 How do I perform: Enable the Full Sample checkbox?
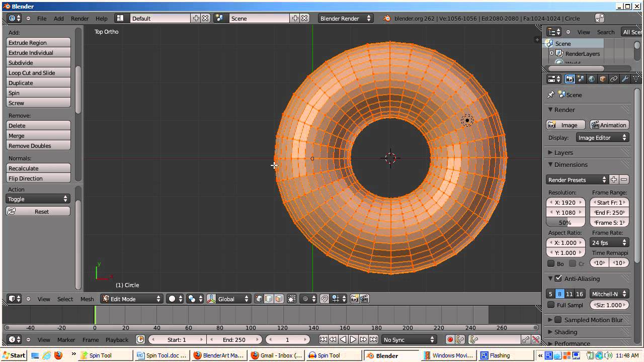(551, 305)
